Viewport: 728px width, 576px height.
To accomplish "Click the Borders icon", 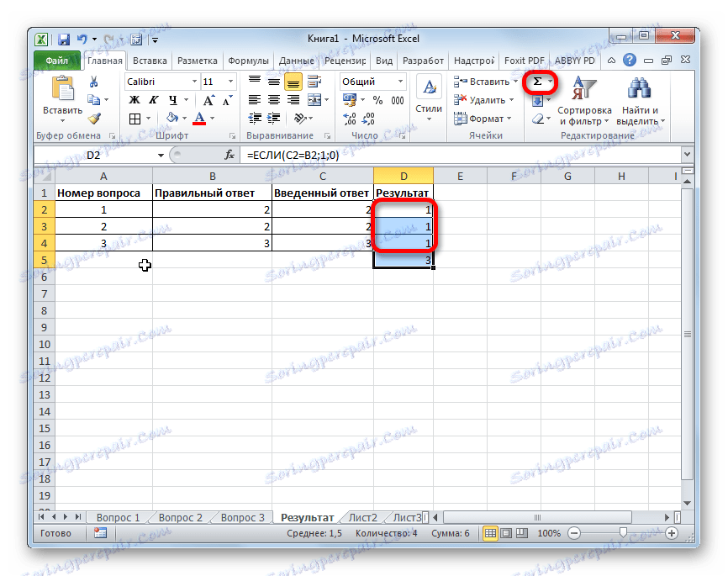I will (x=135, y=119).
